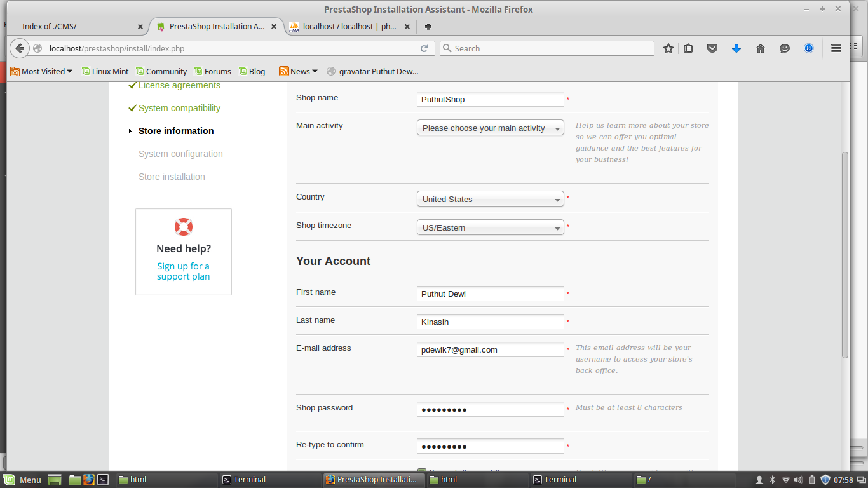Switch to the localhost phpMyAdmin tab
This screenshot has width=868, height=488.
point(349,27)
